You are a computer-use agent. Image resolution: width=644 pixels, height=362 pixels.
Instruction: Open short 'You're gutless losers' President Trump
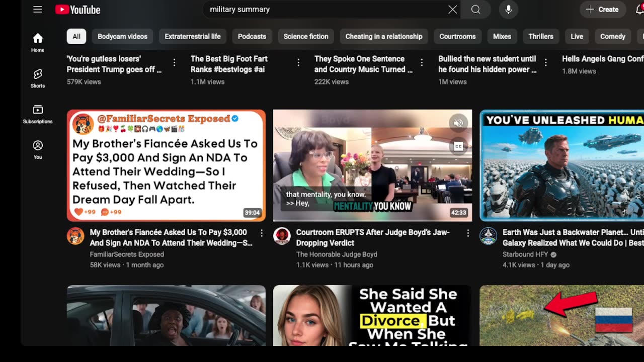tap(114, 64)
